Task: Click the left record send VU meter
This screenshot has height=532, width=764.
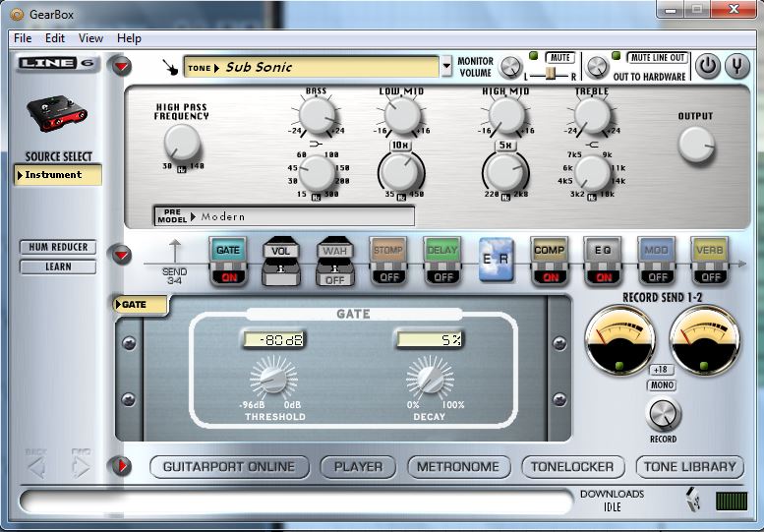Action: (619, 340)
